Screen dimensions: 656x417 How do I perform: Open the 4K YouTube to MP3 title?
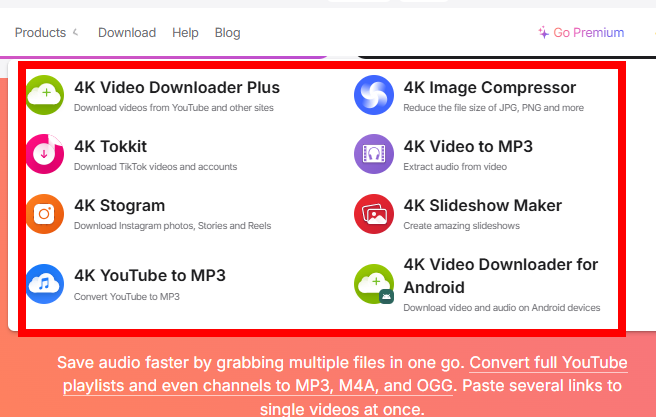click(150, 275)
